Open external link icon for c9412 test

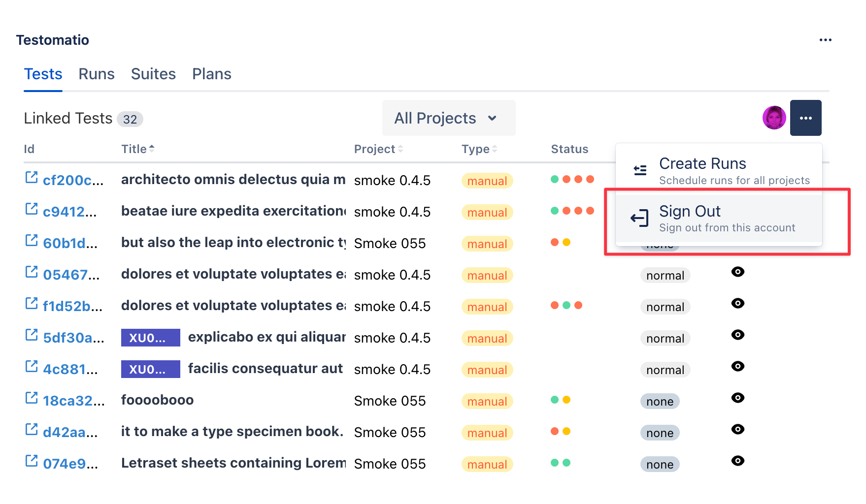tap(32, 209)
